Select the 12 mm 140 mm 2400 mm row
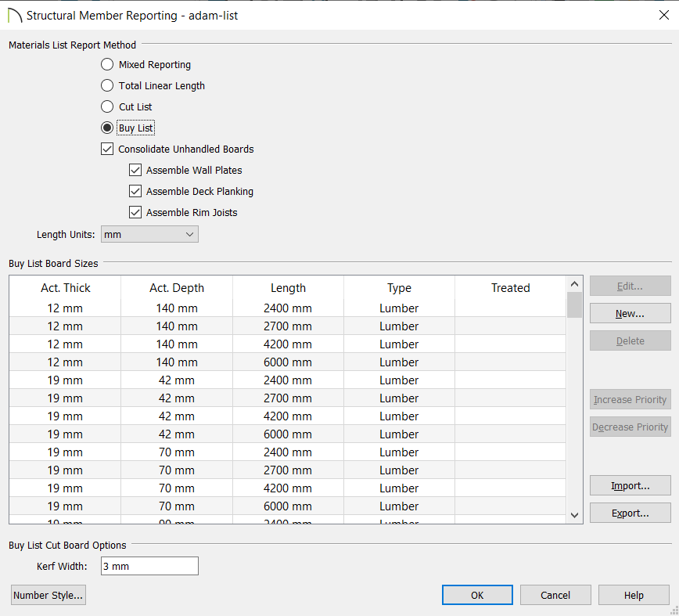The height and width of the screenshot is (616, 679). click(x=288, y=308)
